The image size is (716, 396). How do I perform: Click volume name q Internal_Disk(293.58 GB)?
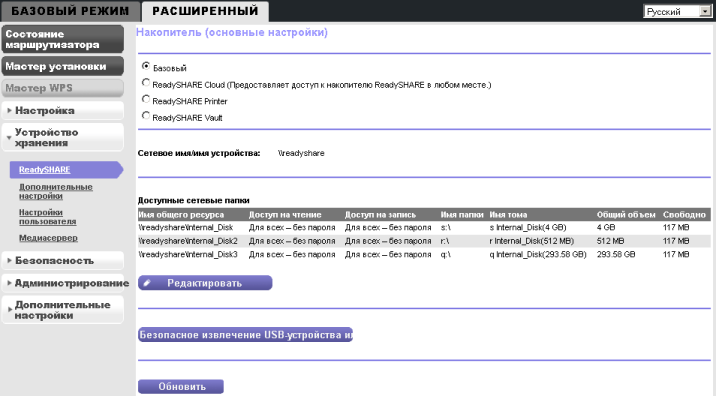click(x=538, y=254)
